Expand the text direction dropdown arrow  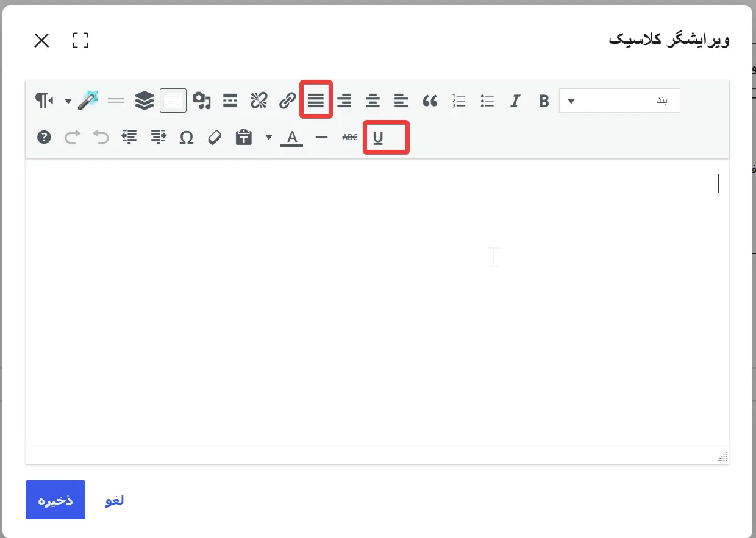click(68, 101)
